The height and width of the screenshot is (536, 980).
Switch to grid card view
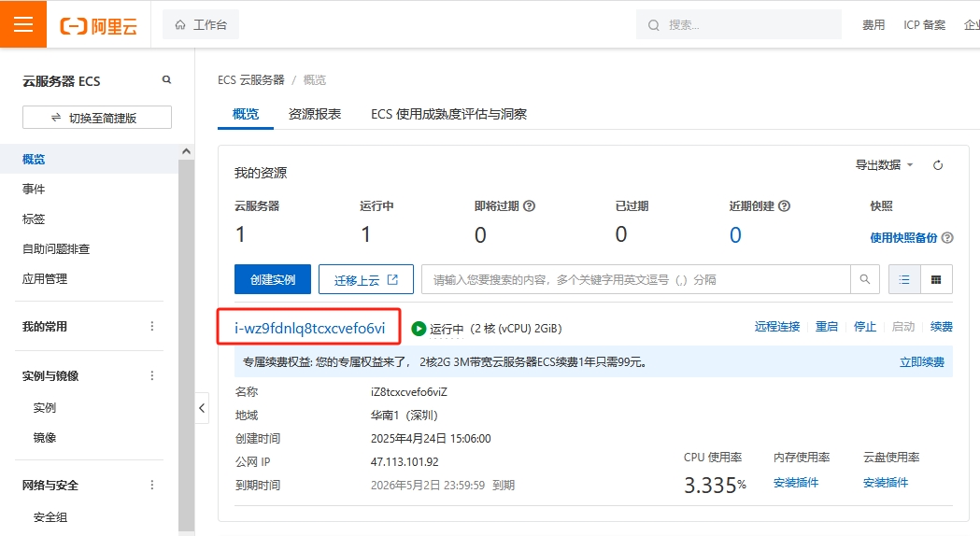point(936,279)
